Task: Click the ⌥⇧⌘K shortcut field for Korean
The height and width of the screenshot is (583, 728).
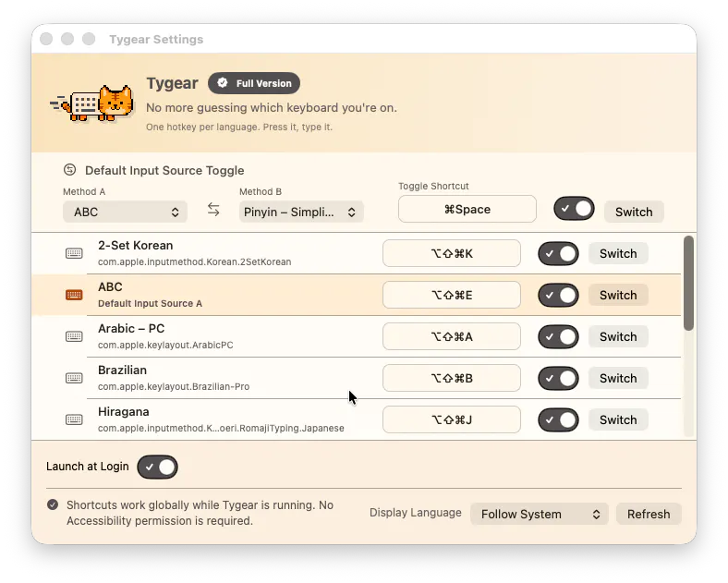Action: coord(451,253)
